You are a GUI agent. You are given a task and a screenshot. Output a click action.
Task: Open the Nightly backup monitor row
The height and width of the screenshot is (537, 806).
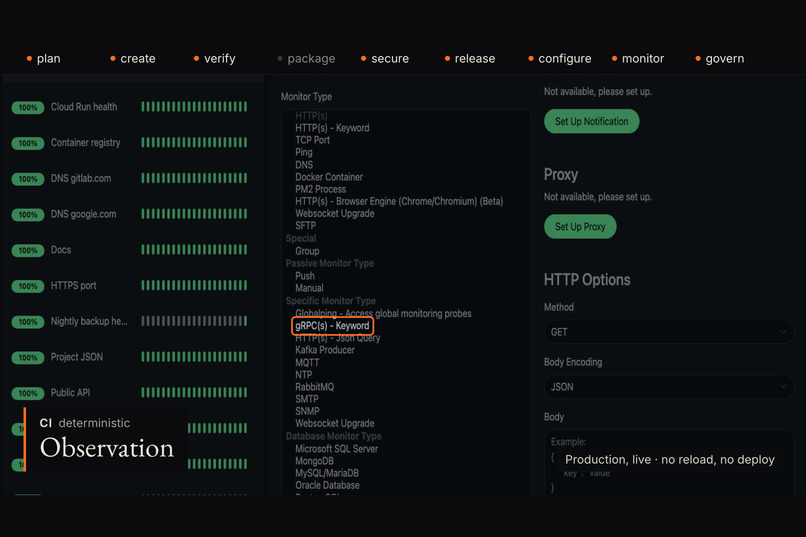pos(130,321)
